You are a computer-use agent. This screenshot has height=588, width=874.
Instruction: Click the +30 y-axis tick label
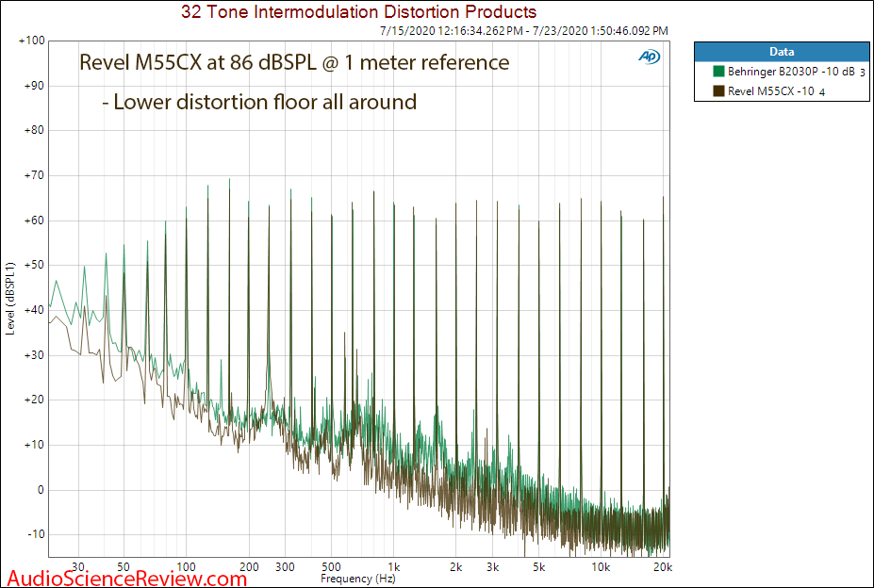(x=33, y=355)
